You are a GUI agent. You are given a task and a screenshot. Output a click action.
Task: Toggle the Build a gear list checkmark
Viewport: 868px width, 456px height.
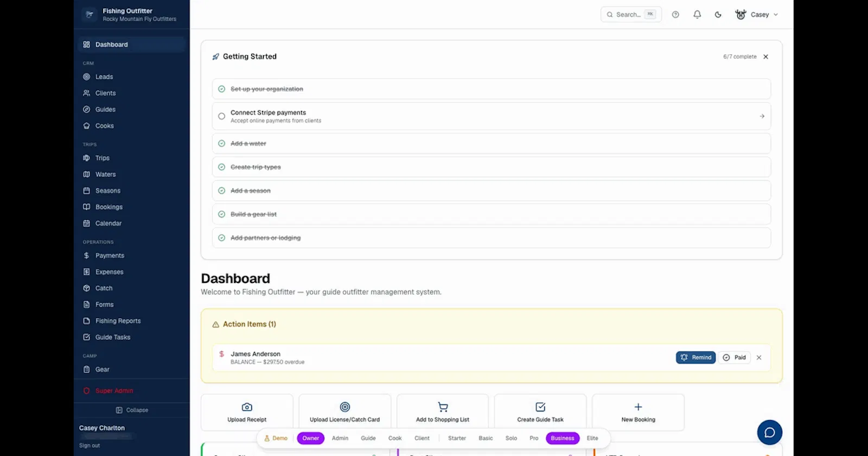point(221,214)
